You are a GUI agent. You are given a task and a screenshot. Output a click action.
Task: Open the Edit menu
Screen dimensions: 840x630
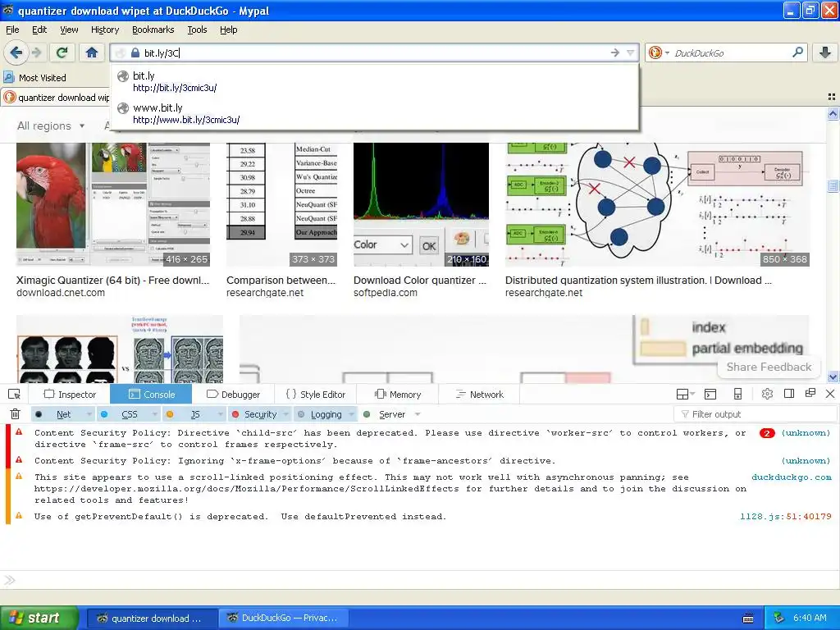[x=39, y=30]
